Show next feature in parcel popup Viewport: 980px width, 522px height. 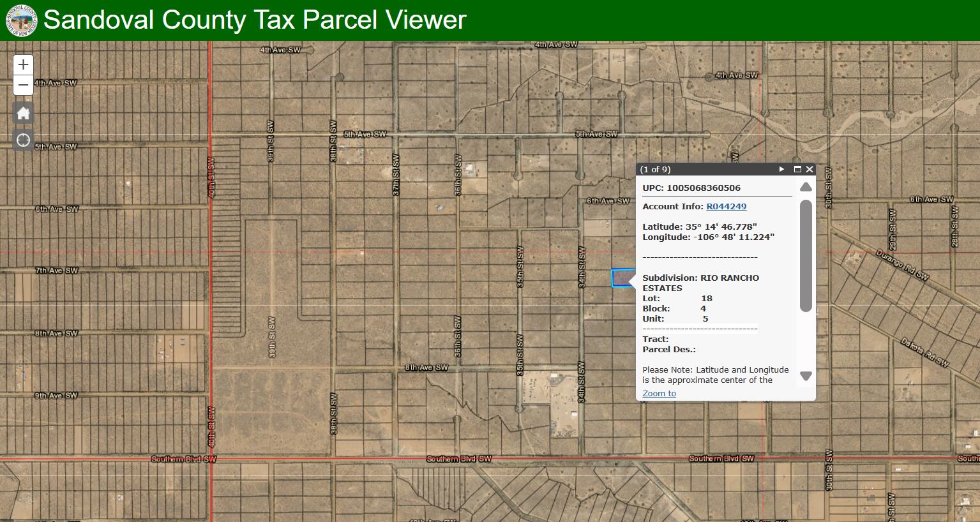coord(781,169)
